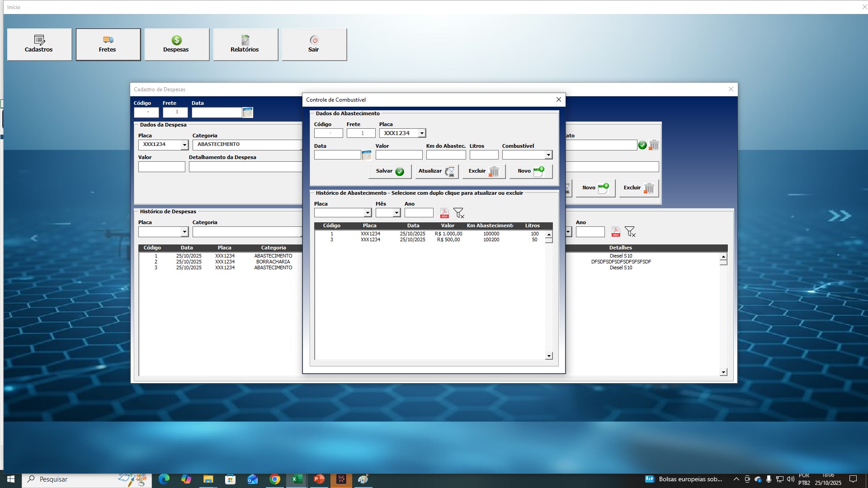Click Novo in Controle de Combustível

click(x=531, y=171)
